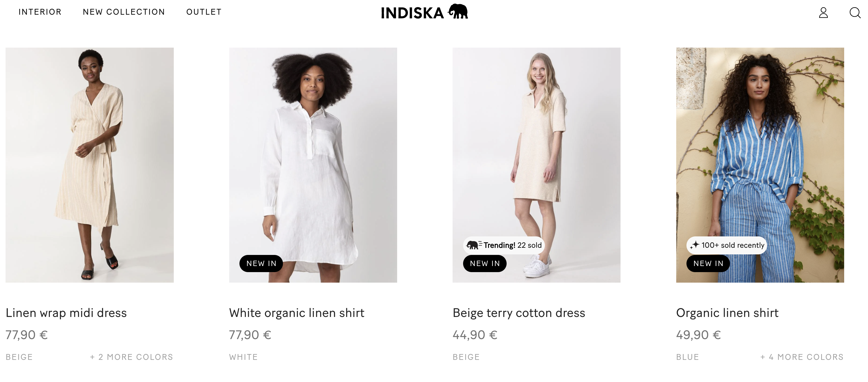This screenshot has height=382, width=868.
Task: Click the White organic linen shirt title
Action: pos(297,313)
